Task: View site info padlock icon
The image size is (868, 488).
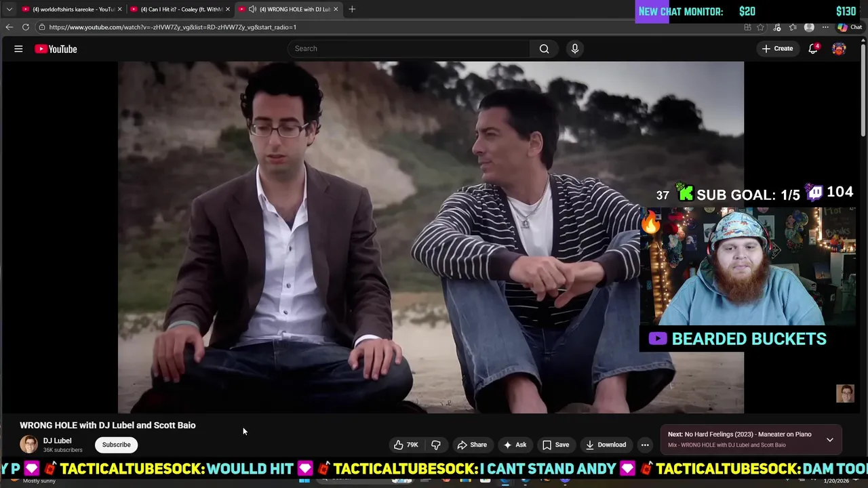Action: pos(42,27)
